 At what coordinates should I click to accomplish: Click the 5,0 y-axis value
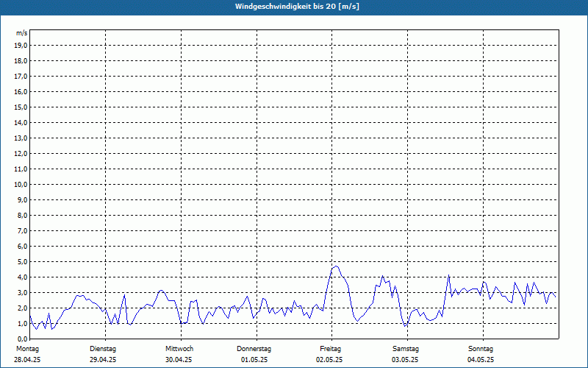coord(22,262)
